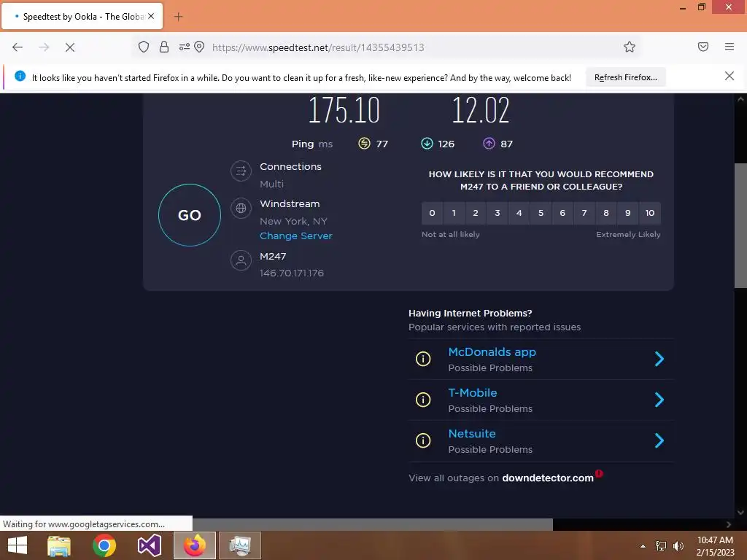Screen dimensions: 747x560
Task: Show hidden system tray icons
Action: point(643,546)
